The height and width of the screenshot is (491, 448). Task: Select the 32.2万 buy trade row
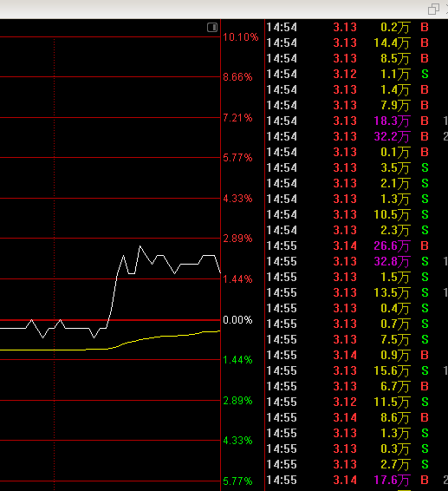click(357, 136)
